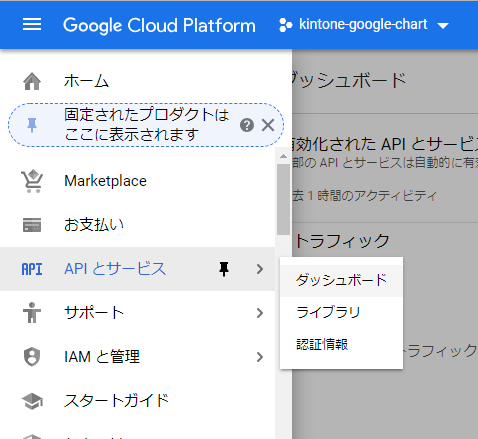Click the Marketplace cart icon
Image resolution: width=478 pixels, height=439 pixels.
point(32,181)
